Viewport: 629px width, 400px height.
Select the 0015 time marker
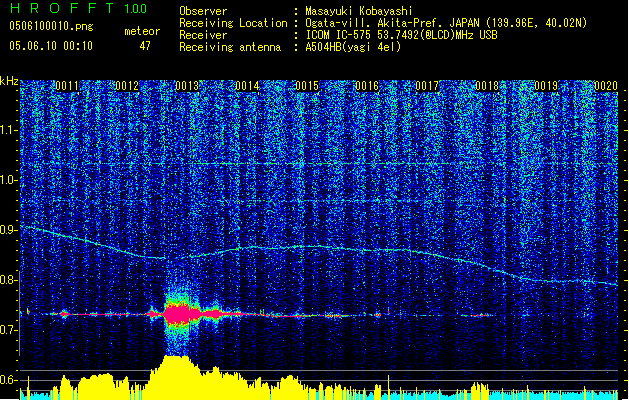(x=307, y=87)
